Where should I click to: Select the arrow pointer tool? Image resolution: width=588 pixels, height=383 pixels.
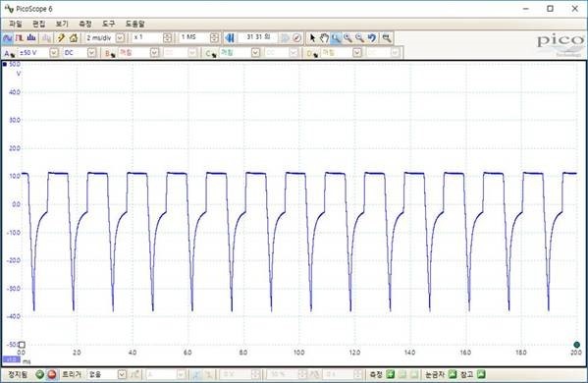pos(313,38)
